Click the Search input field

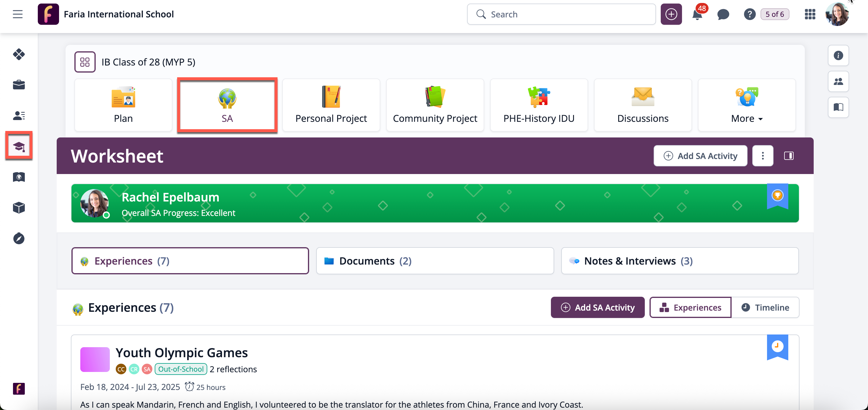[561, 14]
